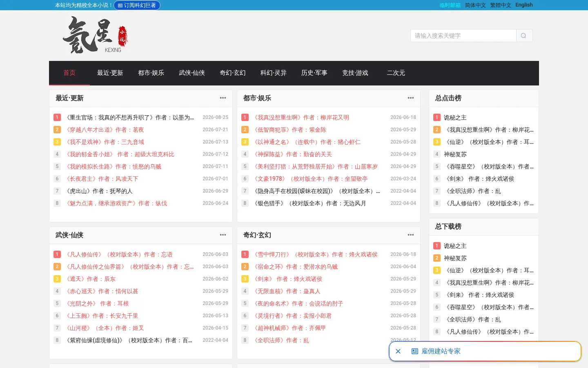588x368 pixels.
Task: Select 竞技·游戏 navigation item
Action: click(x=355, y=73)
